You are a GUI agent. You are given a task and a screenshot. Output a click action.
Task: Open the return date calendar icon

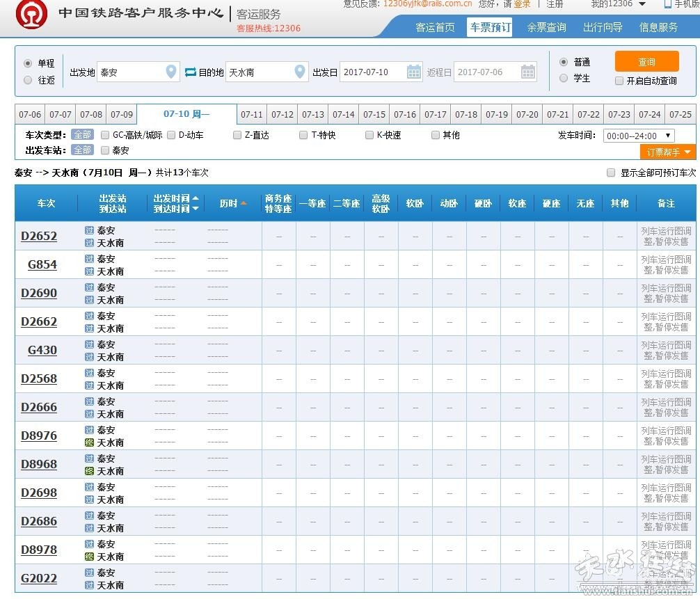[528, 72]
